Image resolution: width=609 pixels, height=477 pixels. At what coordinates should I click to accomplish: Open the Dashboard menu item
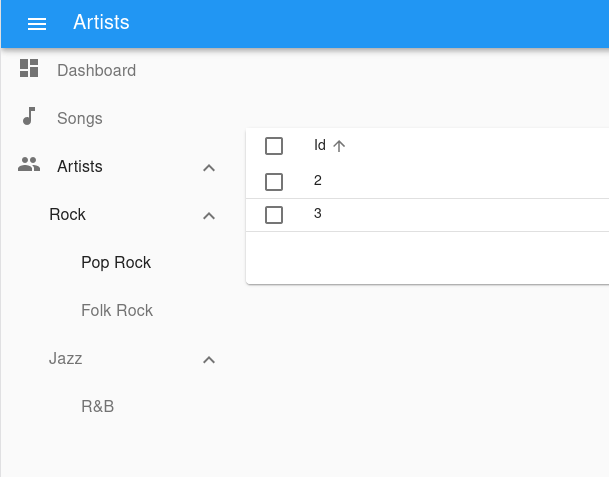pos(96,71)
